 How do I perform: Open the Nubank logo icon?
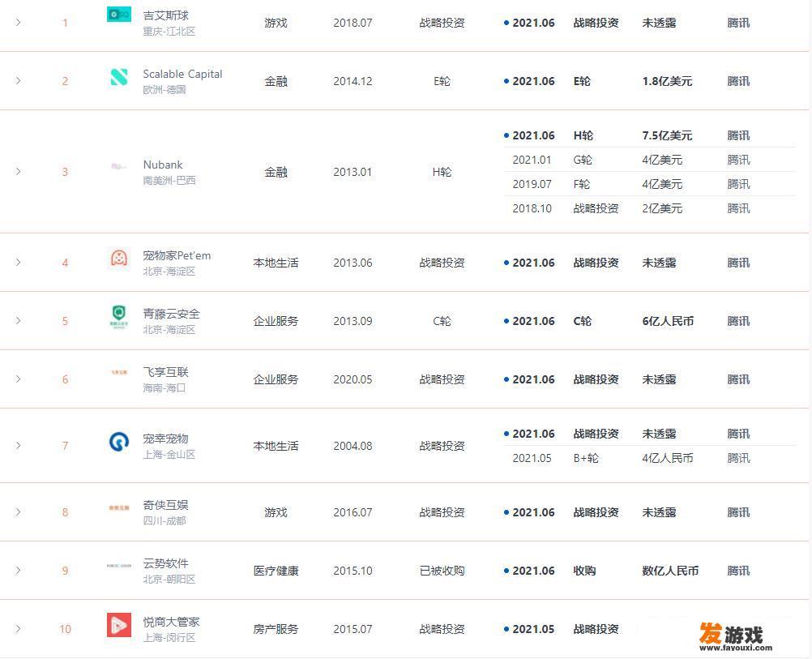click(118, 167)
